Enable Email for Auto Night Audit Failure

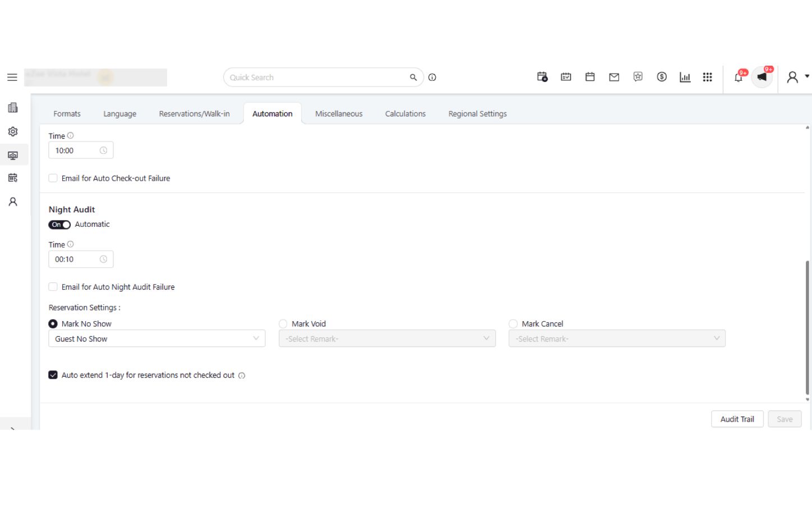click(53, 287)
